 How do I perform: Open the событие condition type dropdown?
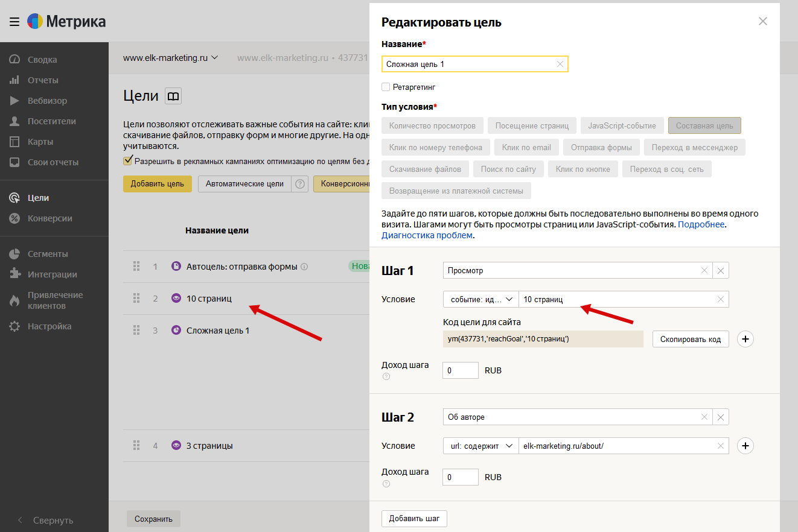click(x=480, y=299)
